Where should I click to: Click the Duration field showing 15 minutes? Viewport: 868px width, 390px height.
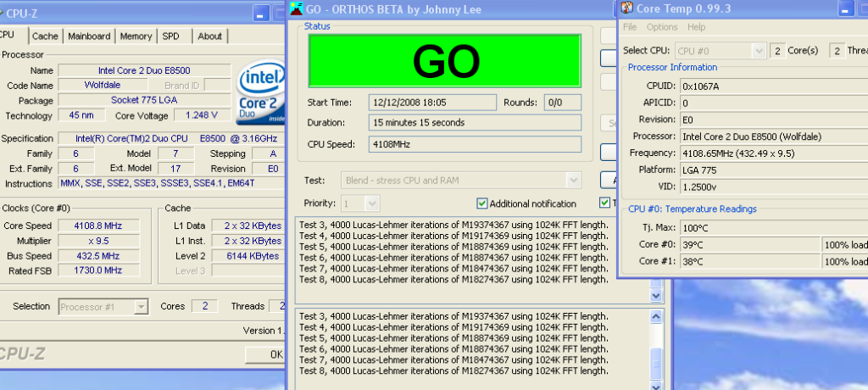pyautogui.click(x=475, y=122)
